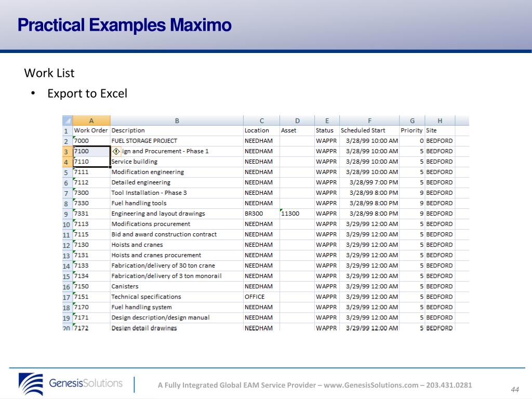
Task: Click the "Fabrication/delivery of 30 ton crane" cell
Action: pyautogui.click(x=177, y=266)
